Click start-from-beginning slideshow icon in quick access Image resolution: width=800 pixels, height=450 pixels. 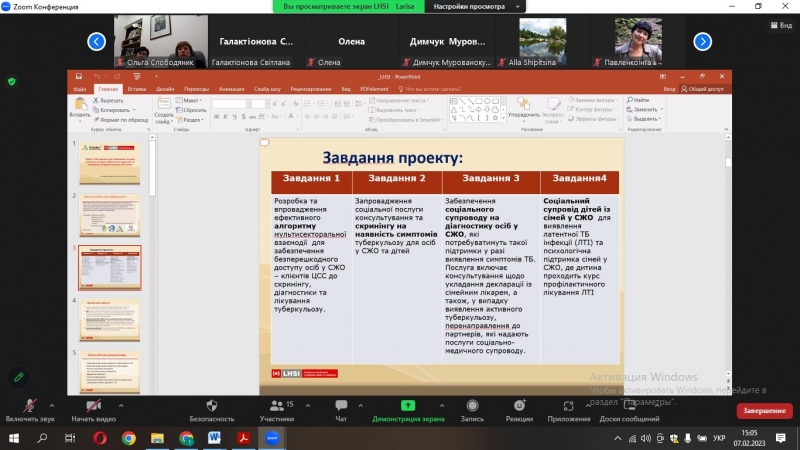click(x=137, y=77)
